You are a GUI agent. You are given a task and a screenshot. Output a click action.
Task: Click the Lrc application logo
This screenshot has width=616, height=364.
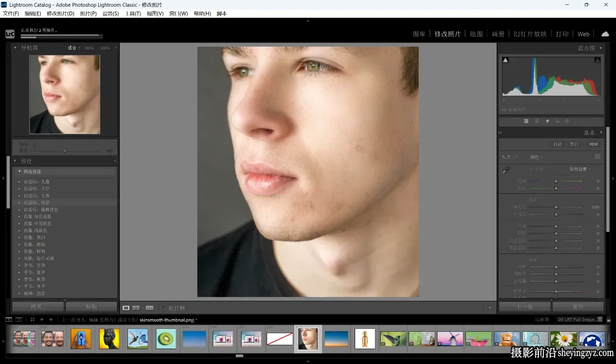click(10, 34)
